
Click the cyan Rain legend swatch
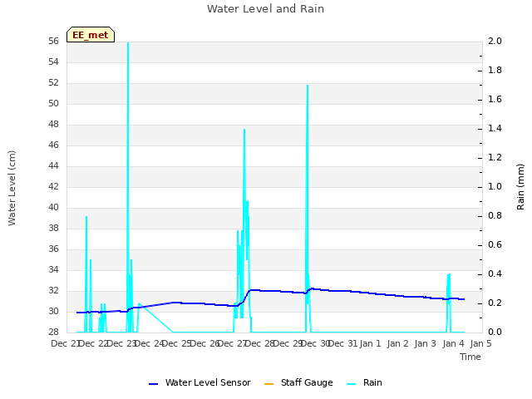(352, 384)
